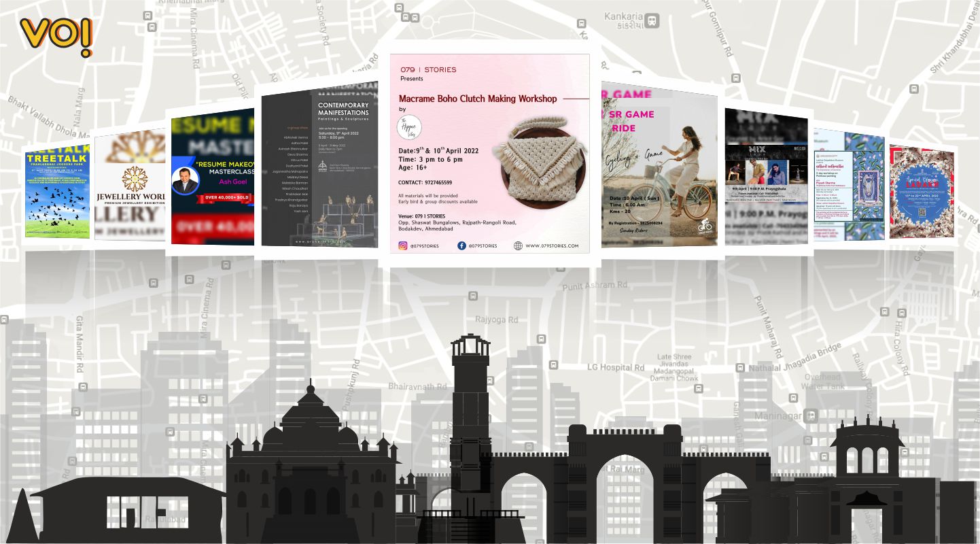Click the Facebook icon on the Macrame poster
980x544 pixels.
click(461, 245)
